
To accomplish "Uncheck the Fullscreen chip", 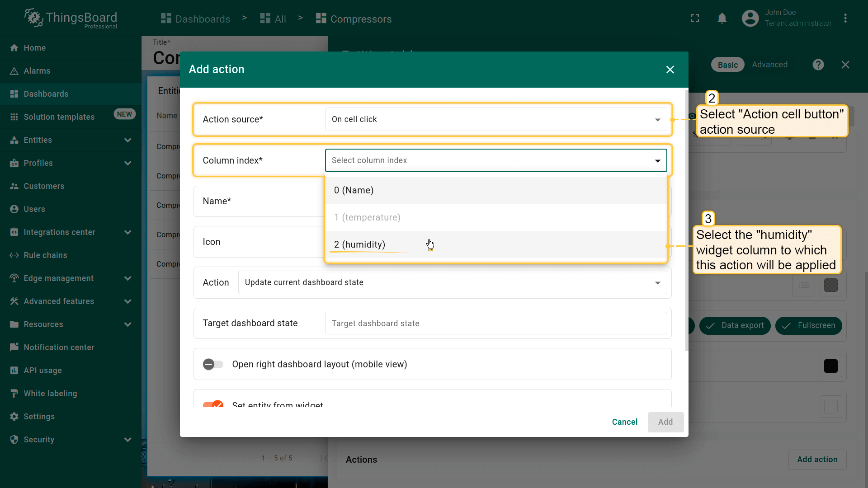I will point(808,326).
